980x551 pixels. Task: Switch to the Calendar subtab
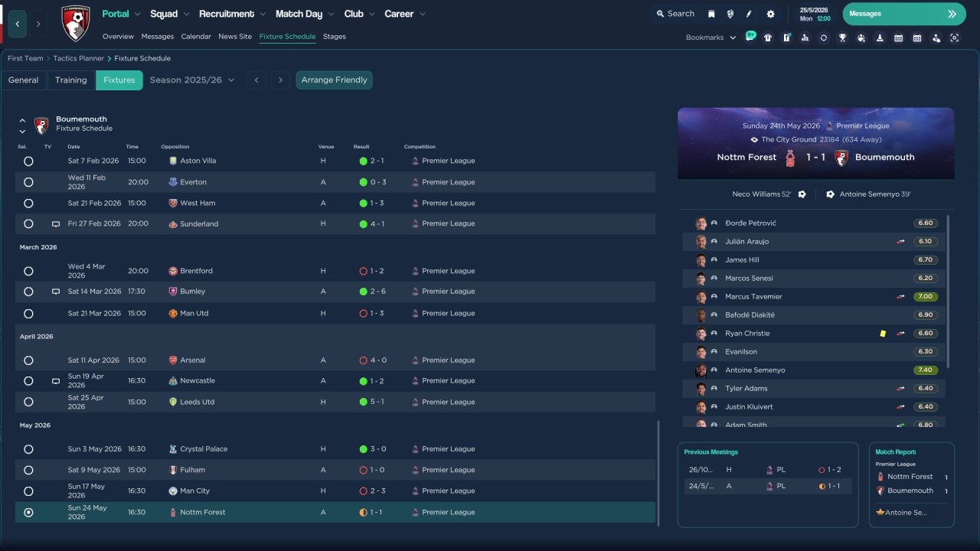pos(196,37)
